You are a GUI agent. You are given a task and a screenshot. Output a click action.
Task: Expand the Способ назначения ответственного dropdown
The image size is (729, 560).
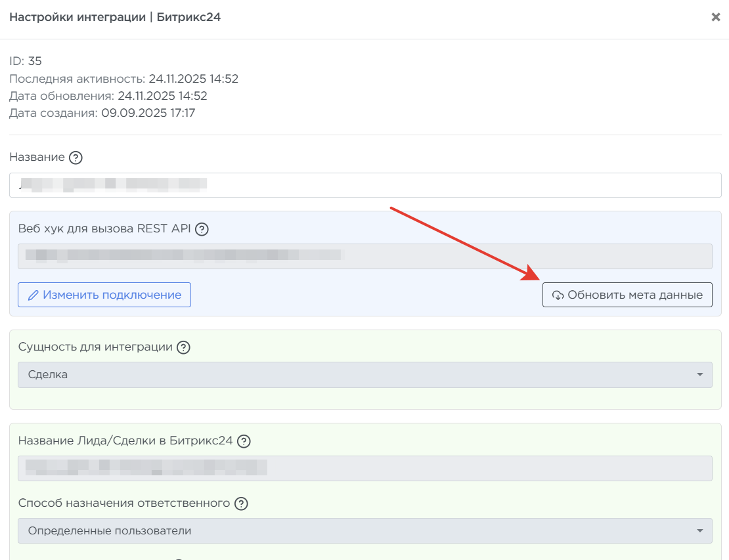coord(364,530)
